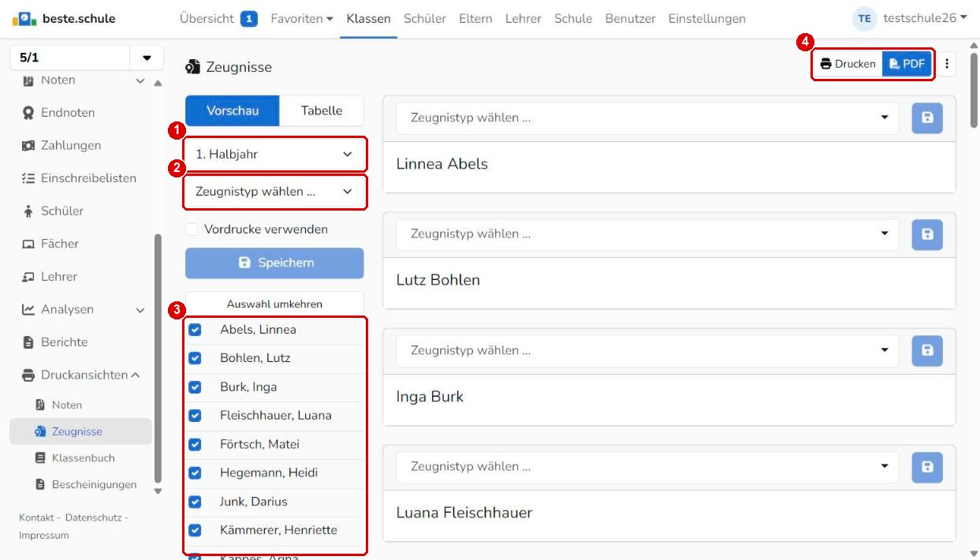Click the beste.schule logo icon

pyautogui.click(x=25, y=18)
